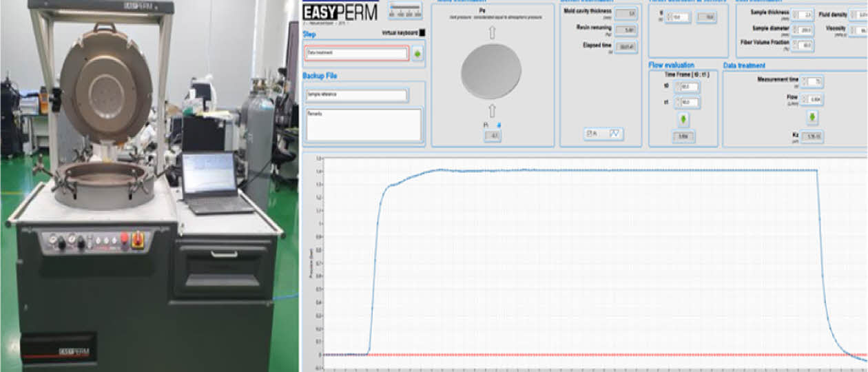
Task: Click the gray sample disc image
Action: [491, 72]
